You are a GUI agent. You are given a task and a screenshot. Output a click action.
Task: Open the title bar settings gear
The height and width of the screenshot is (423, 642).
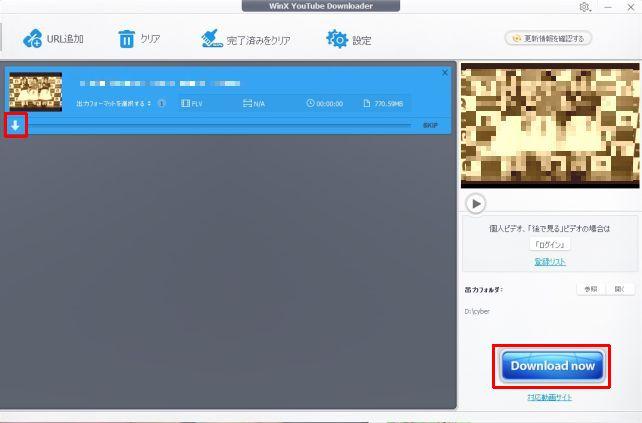pos(584,7)
